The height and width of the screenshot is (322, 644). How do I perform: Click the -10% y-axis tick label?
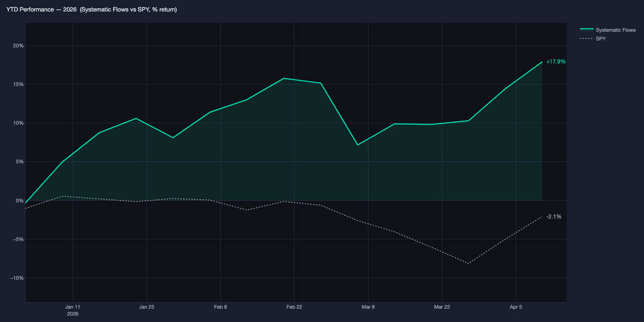click(17, 278)
